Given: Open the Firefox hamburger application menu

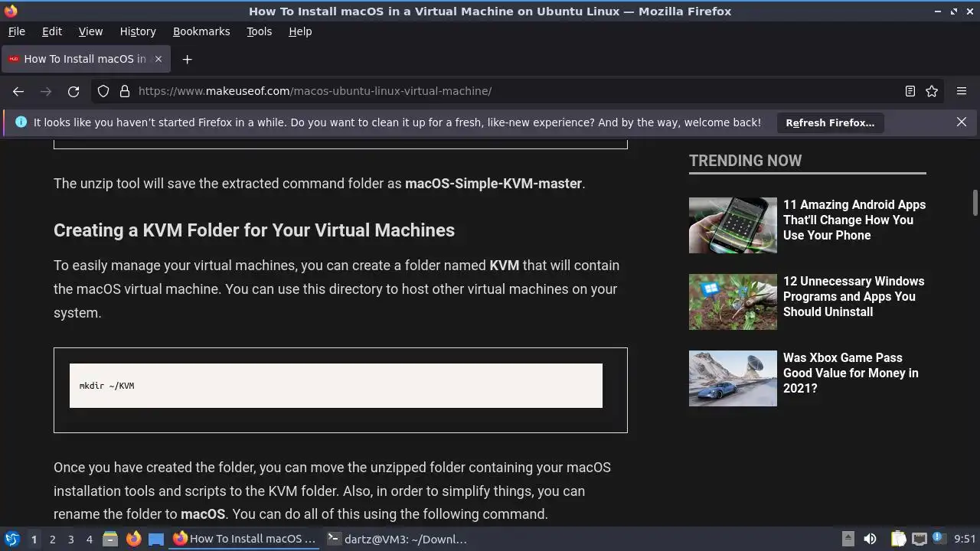Looking at the screenshot, I should 962,91.
